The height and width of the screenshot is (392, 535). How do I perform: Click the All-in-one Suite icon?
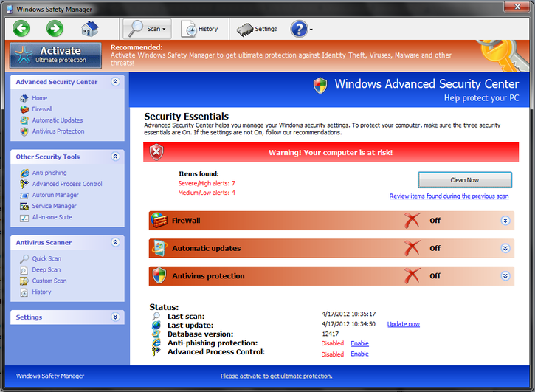24,218
